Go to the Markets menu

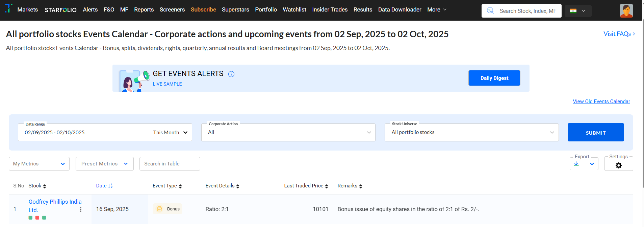click(28, 10)
